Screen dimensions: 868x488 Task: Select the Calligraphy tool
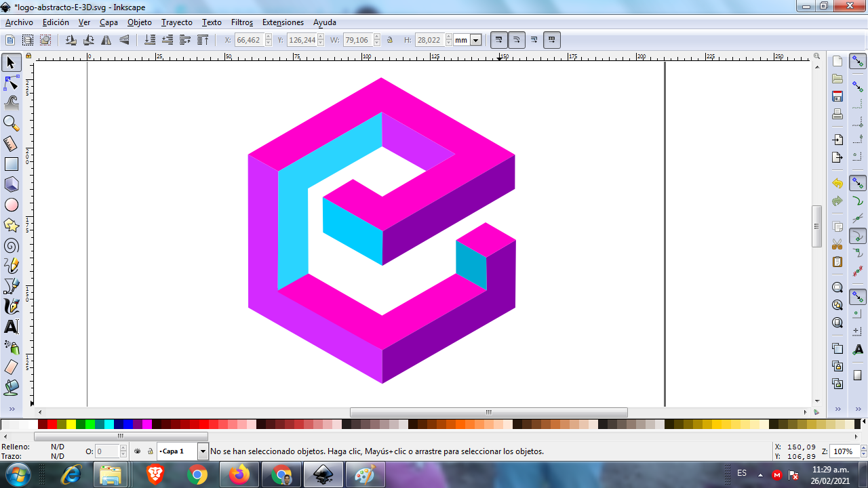11,306
